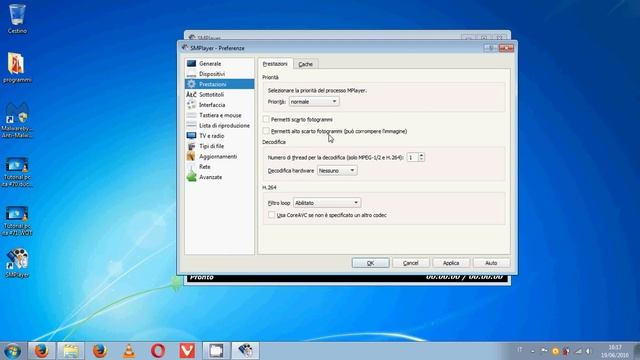Open the Avanzate green icon
Viewport: 640px width, 360px height.
coord(191,177)
